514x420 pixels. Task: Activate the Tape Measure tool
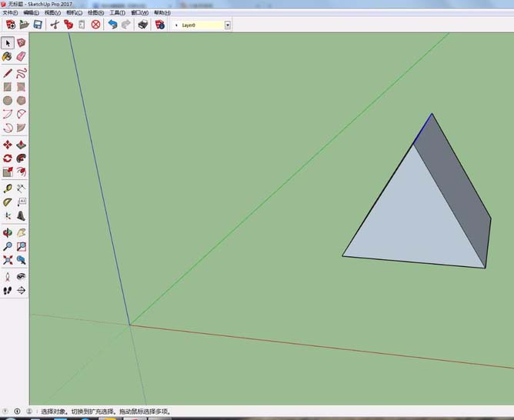coord(8,188)
